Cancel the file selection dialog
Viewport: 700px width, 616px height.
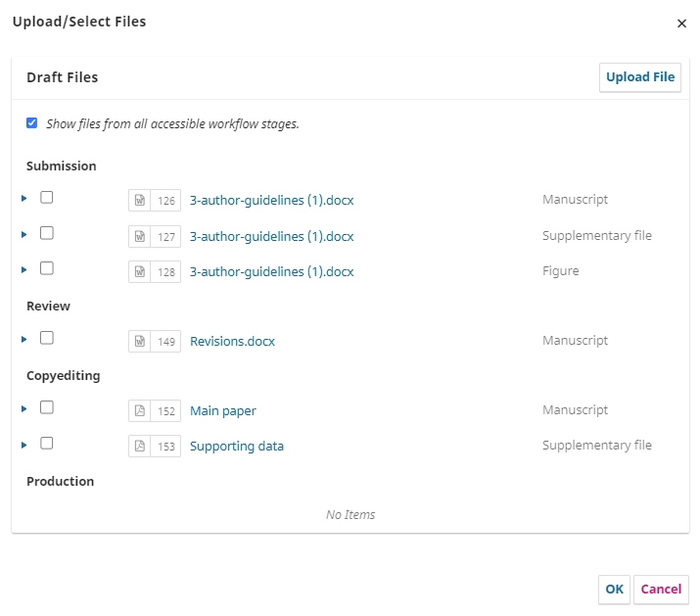click(x=661, y=590)
